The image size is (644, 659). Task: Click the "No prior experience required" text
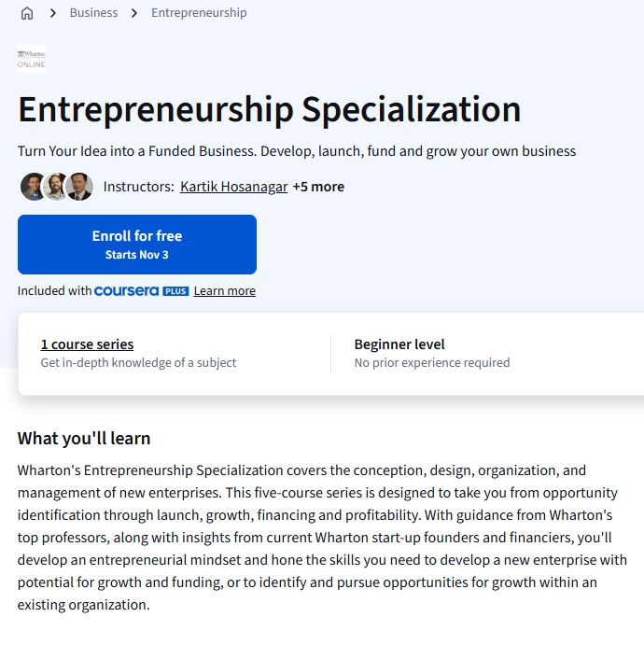pos(432,363)
